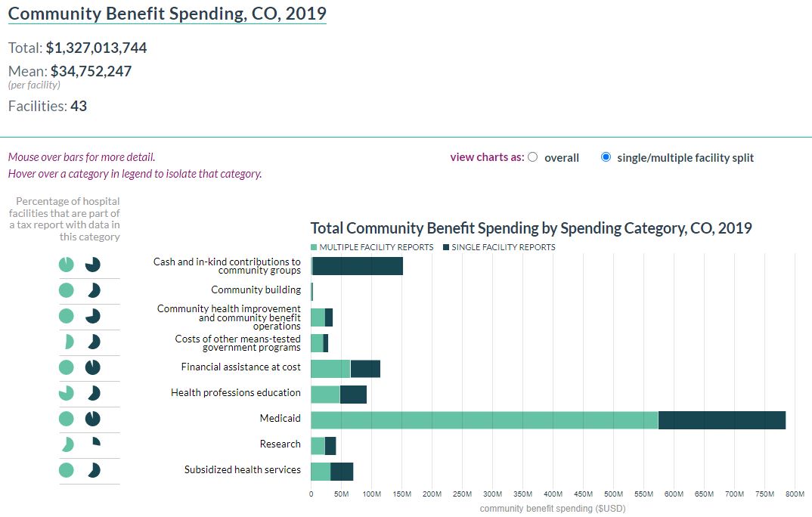Select 'single/multiple facility split' radio option

pyautogui.click(x=606, y=158)
